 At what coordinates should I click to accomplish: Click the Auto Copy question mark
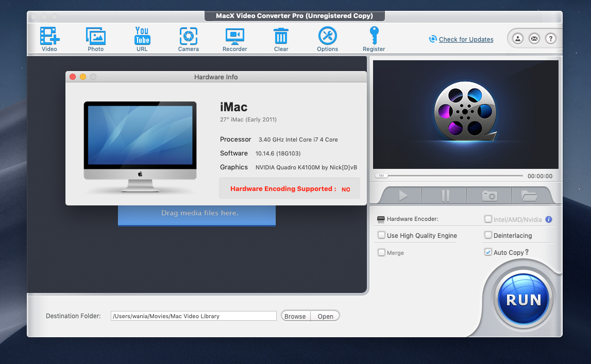click(527, 252)
